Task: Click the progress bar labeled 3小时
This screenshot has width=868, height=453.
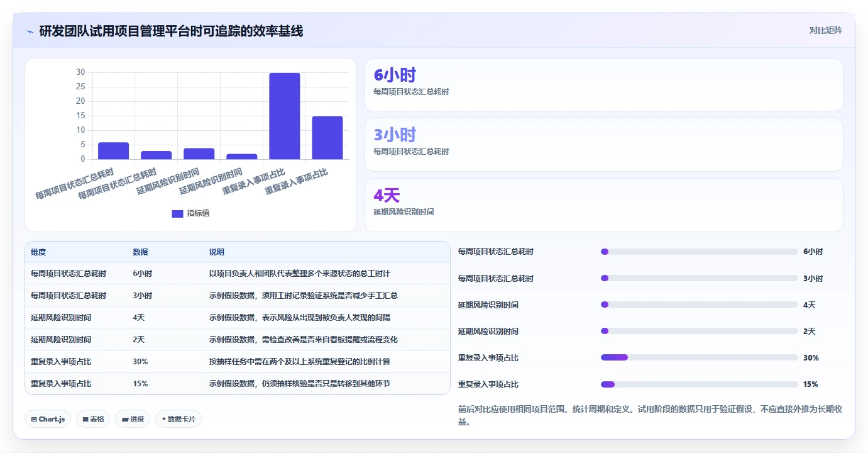Action: click(700, 278)
